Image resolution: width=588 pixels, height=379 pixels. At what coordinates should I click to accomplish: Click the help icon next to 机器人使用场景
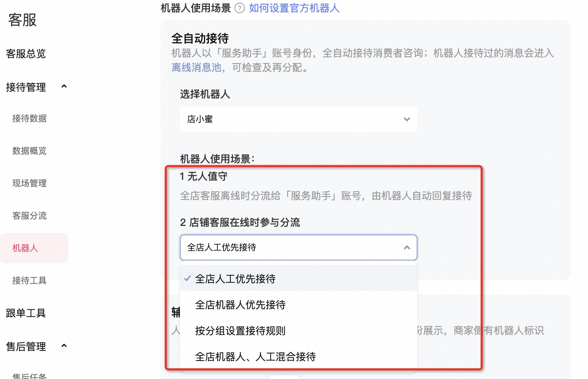coord(239,8)
